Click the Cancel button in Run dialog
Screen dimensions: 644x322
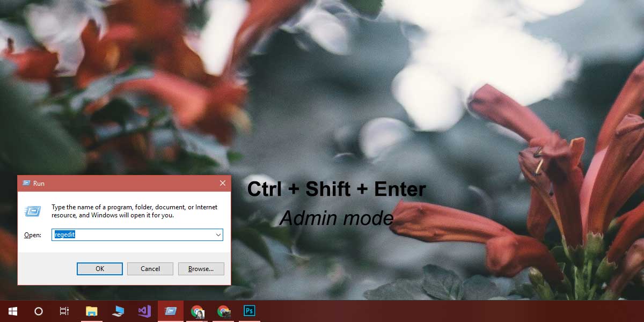point(150,269)
